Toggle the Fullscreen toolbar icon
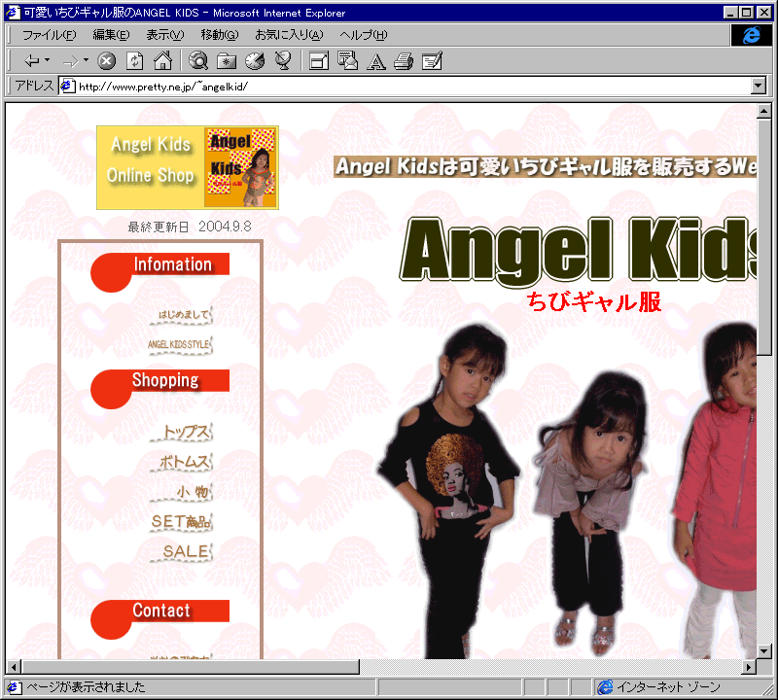Viewport: 778px width, 700px height. click(319, 61)
